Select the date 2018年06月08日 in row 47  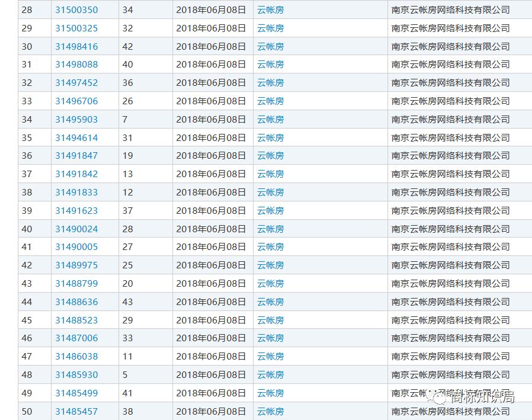211,357
